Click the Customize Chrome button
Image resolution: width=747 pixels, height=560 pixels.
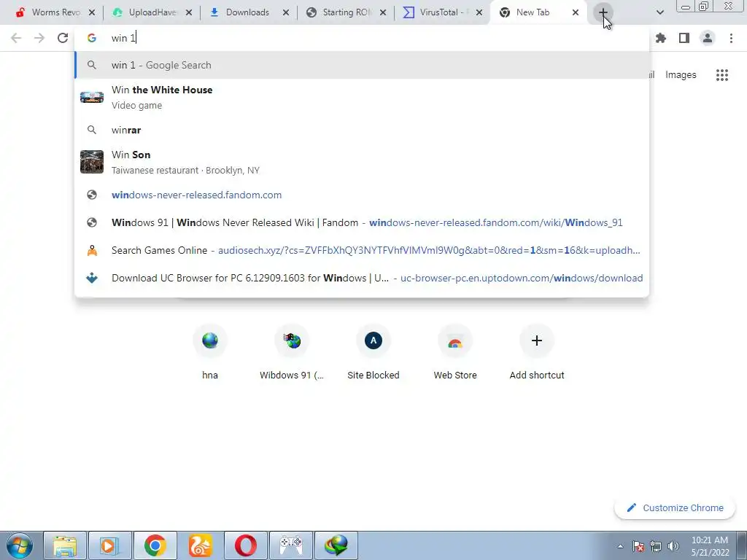(x=675, y=507)
